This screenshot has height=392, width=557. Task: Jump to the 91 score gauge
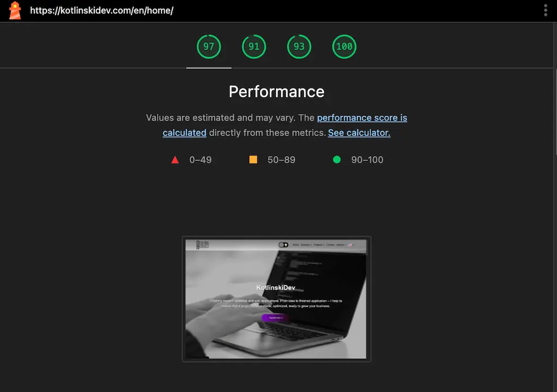[254, 47]
